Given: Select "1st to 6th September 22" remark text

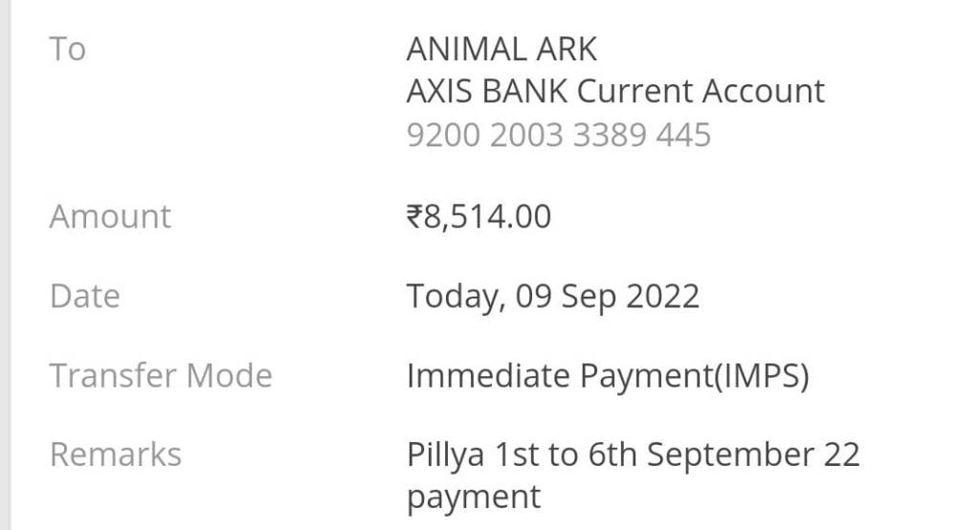Looking at the screenshot, I should coord(676,454).
